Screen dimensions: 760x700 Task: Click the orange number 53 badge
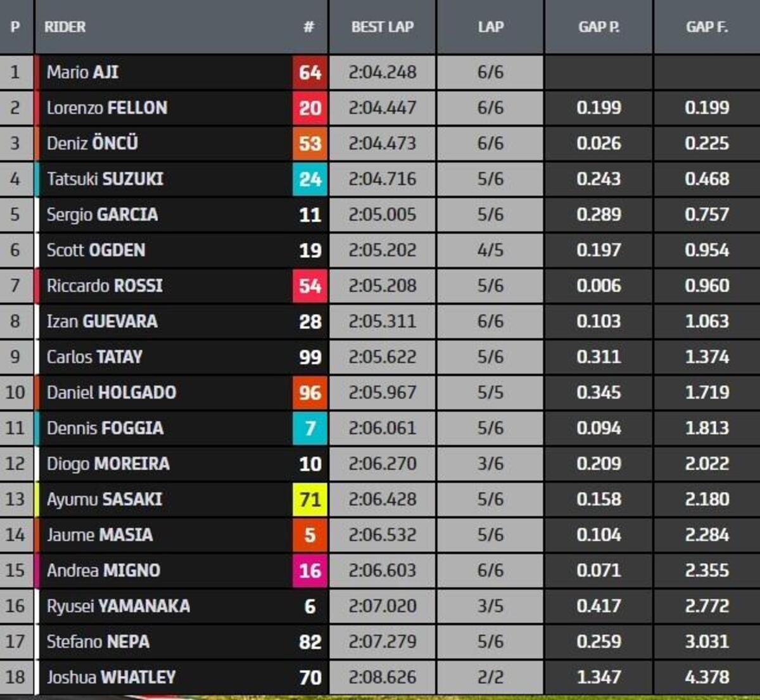coord(310,143)
